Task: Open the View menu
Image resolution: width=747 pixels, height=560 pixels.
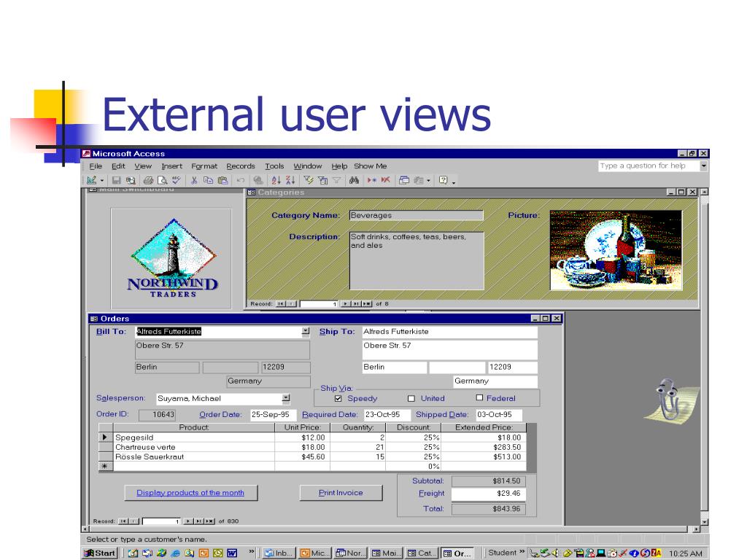Action: pos(143,166)
